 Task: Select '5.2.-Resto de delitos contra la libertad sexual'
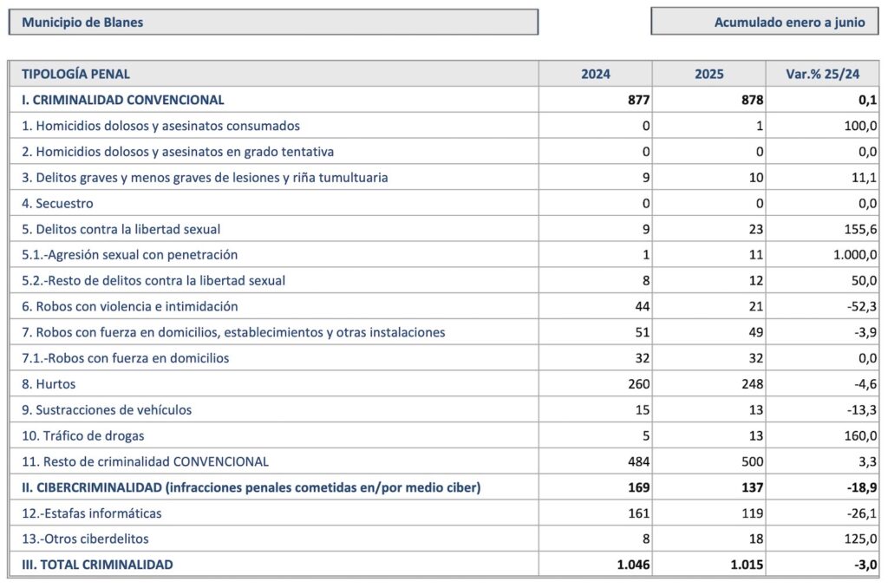pyautogui.click(x=153, y=281)
